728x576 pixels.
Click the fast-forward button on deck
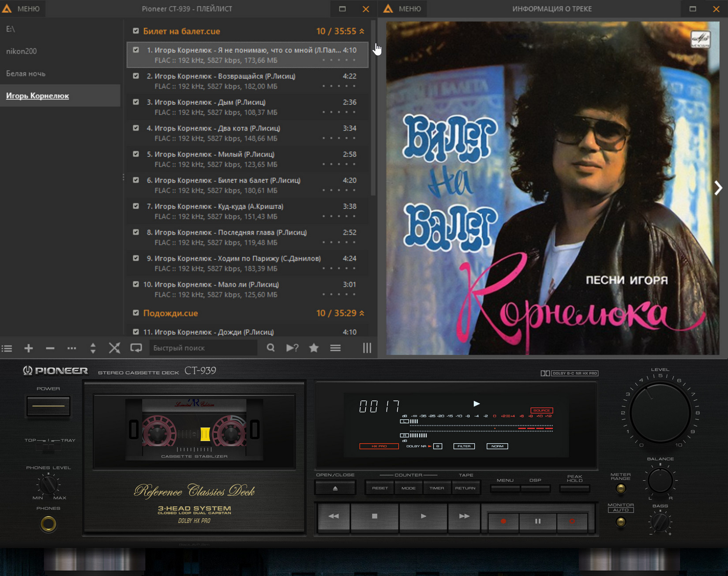[x=464, y=516]
